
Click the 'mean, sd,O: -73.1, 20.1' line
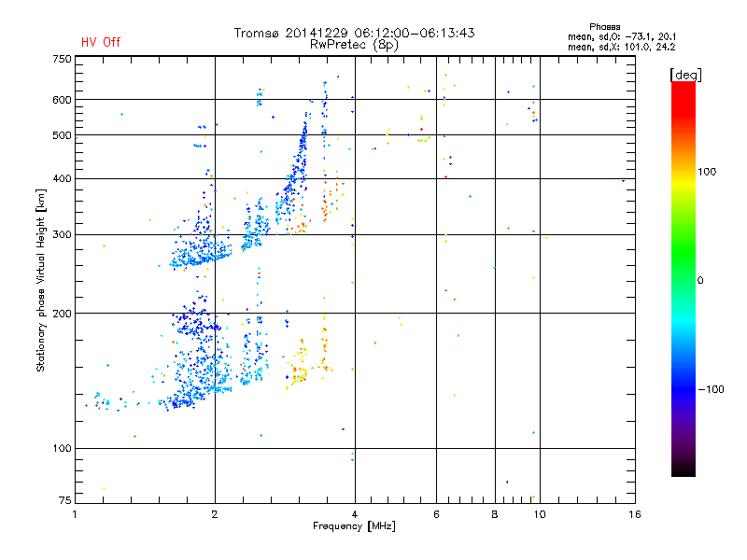(x=622, y=36)
